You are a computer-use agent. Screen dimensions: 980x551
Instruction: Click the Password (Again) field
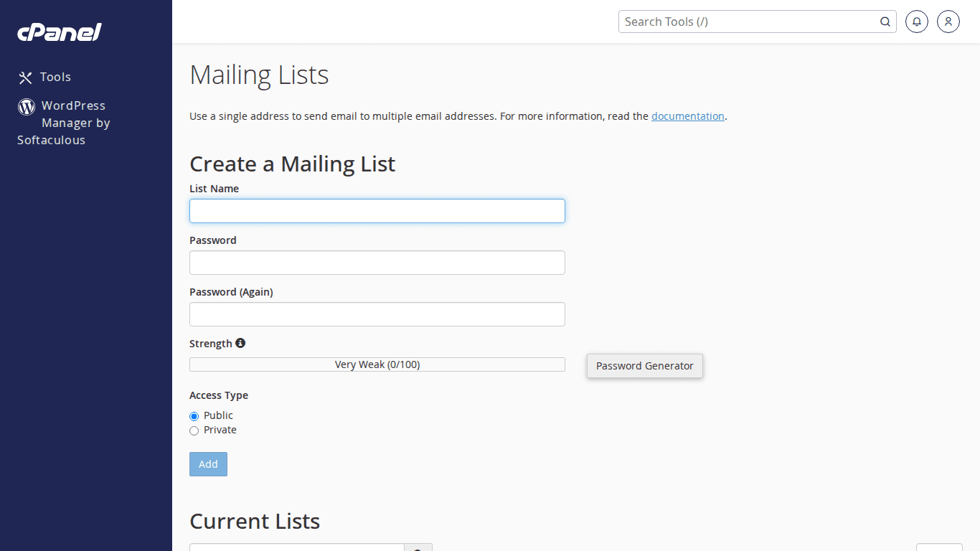click(x=377, y=314)
